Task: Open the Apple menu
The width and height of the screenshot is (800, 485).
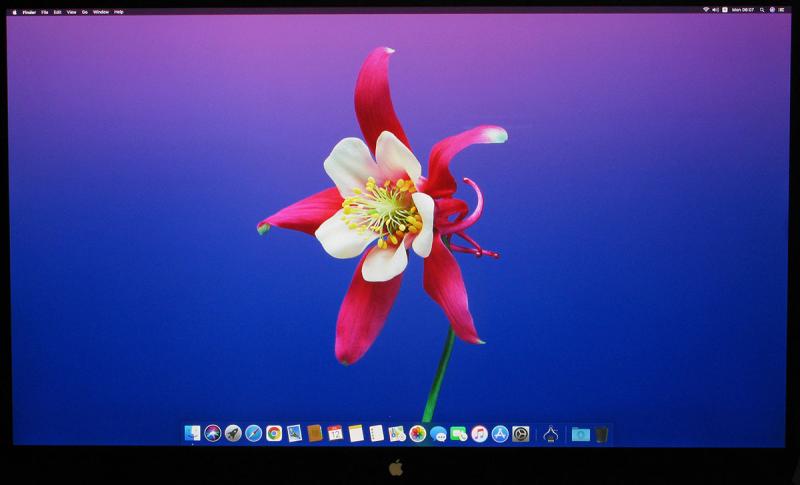Action: coord(15,11)
